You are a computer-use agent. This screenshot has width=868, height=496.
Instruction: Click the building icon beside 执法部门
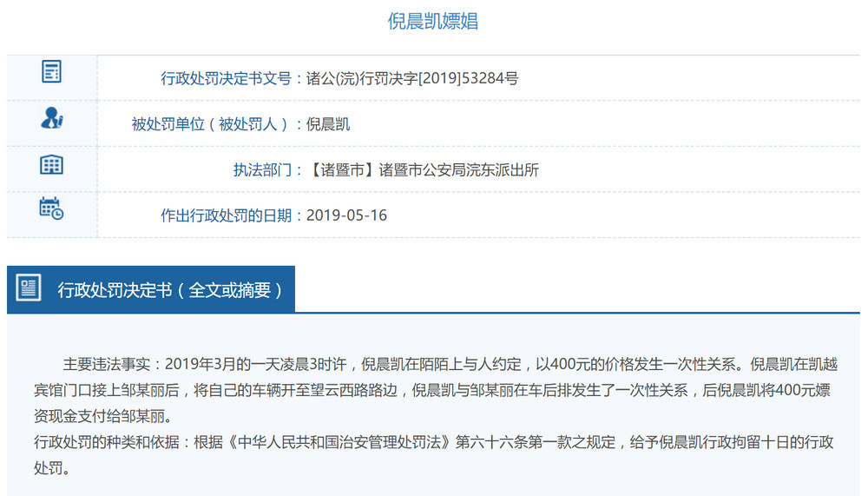coord(51,164)
